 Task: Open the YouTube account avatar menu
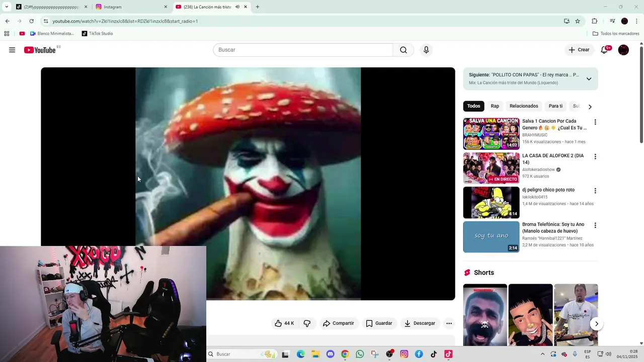(623, 50)
